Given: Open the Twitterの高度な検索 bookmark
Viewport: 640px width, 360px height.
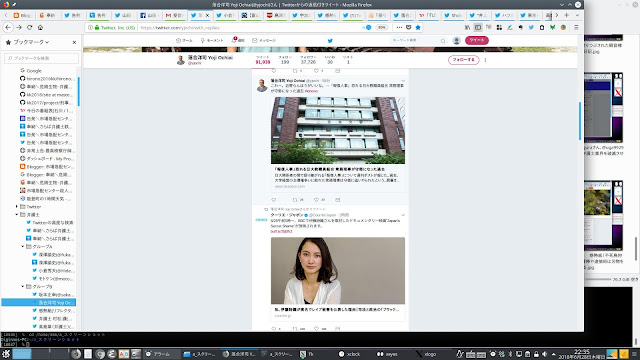Looking at the screenshot, I should click(49, 222).
